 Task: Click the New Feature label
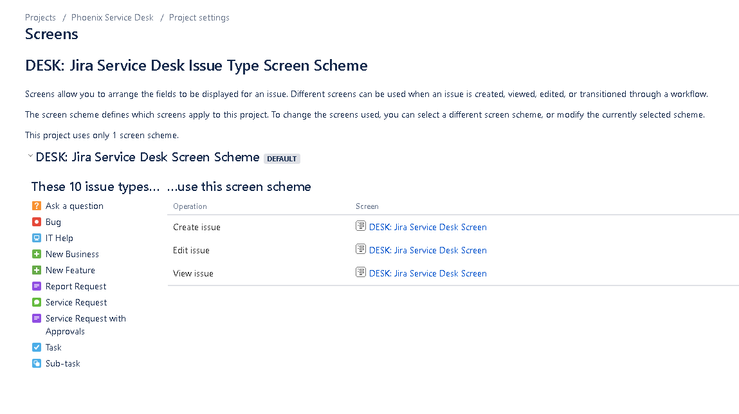pyautogui.click(x=70, y=270)
